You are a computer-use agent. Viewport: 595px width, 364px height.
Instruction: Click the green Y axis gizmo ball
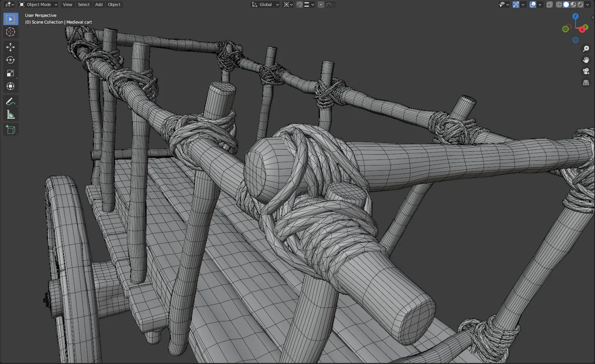point(586,27)
